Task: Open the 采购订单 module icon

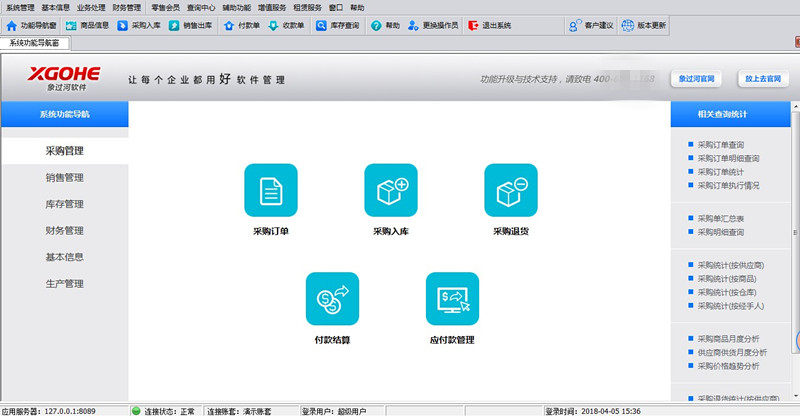Action: 271,190
